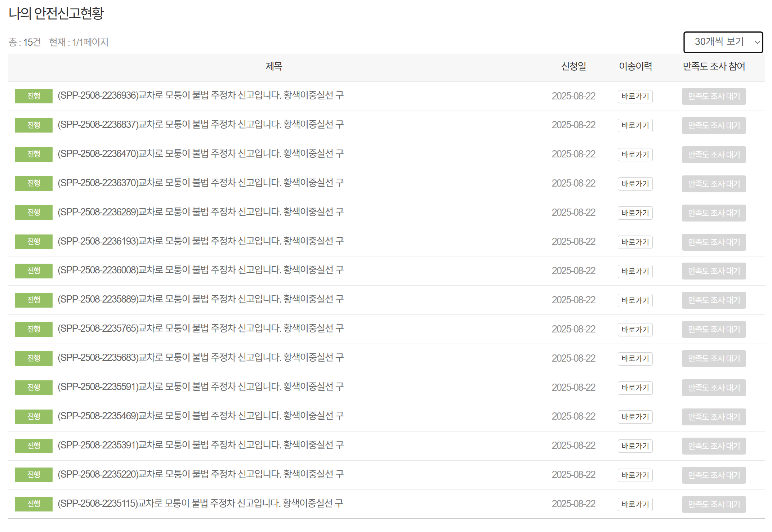This screenshot has height=532, width=772.
Task: Open report SPP-2508-2235391 title link
Action: click(x=201, y=445)
